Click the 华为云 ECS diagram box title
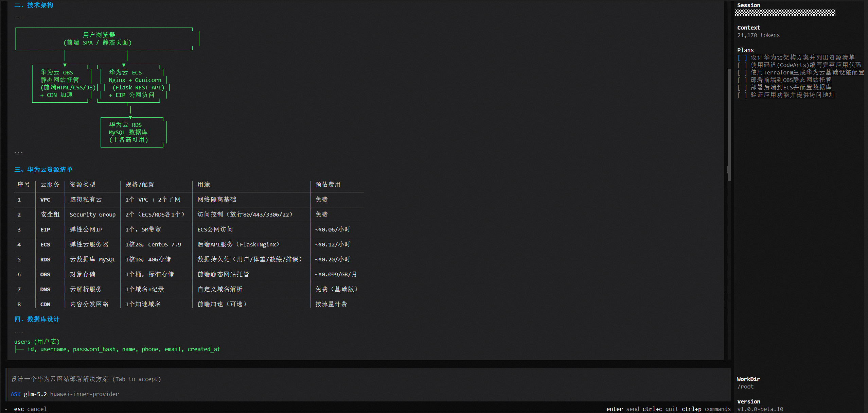868x413 pixels. [x=125, y=72]
